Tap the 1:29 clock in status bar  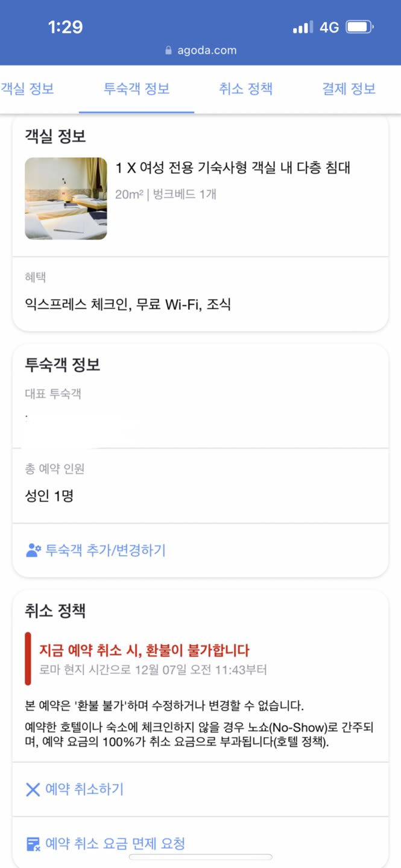65,27
